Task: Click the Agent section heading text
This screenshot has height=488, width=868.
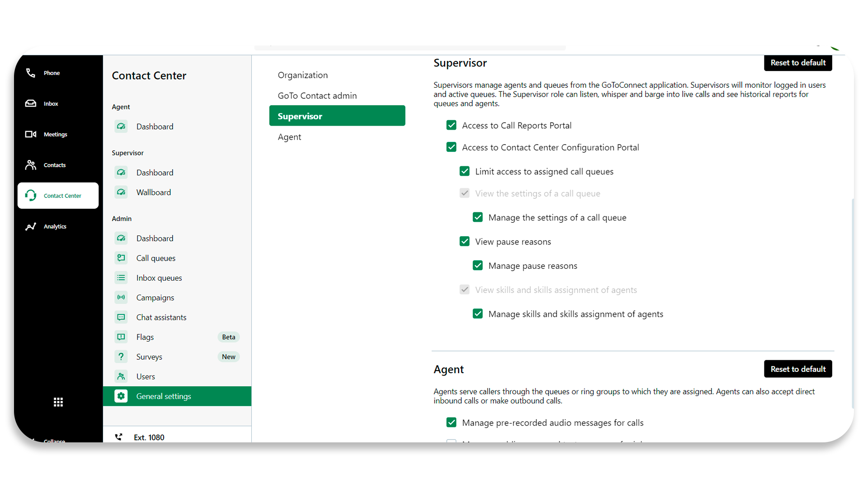Action: pos(448,369)
